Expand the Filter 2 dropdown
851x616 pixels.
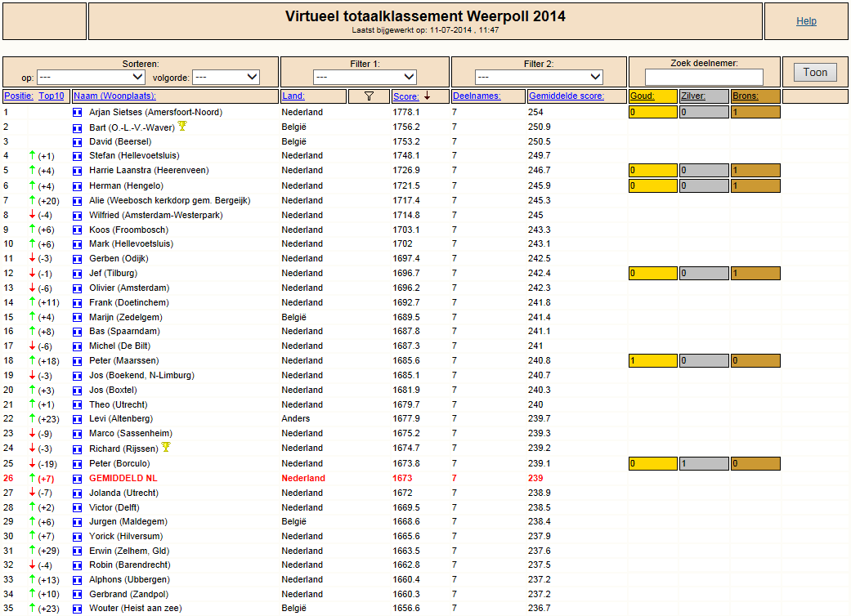point(539,77)
